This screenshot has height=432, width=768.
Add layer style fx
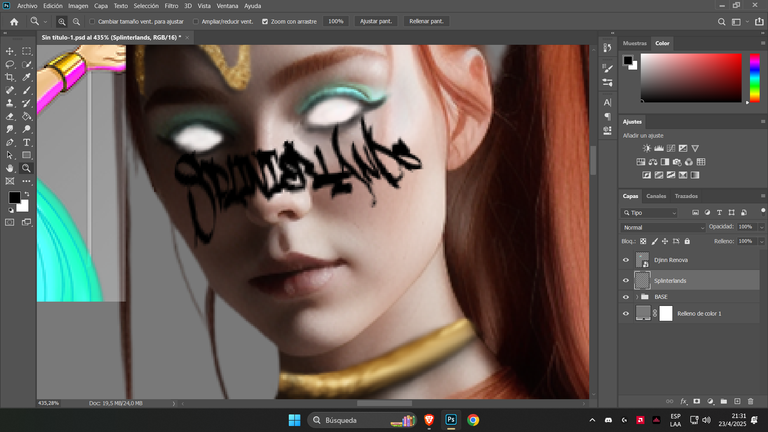point(684,401)
